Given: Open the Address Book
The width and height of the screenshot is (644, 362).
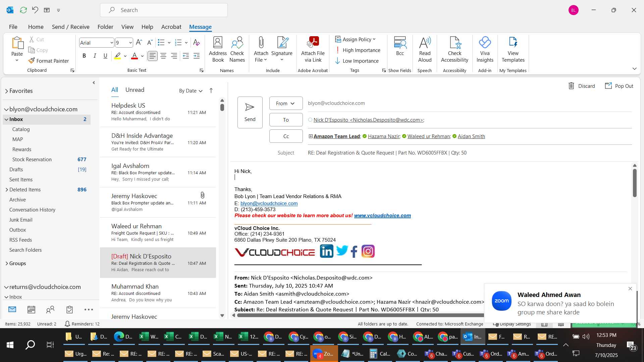Looking at the screenshot, I should coord(218,50).
